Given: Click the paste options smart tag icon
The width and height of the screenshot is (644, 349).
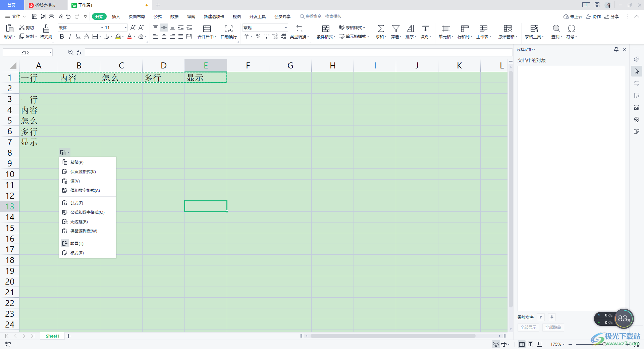Looking at the screenshot, I should (x=64, y=152).
